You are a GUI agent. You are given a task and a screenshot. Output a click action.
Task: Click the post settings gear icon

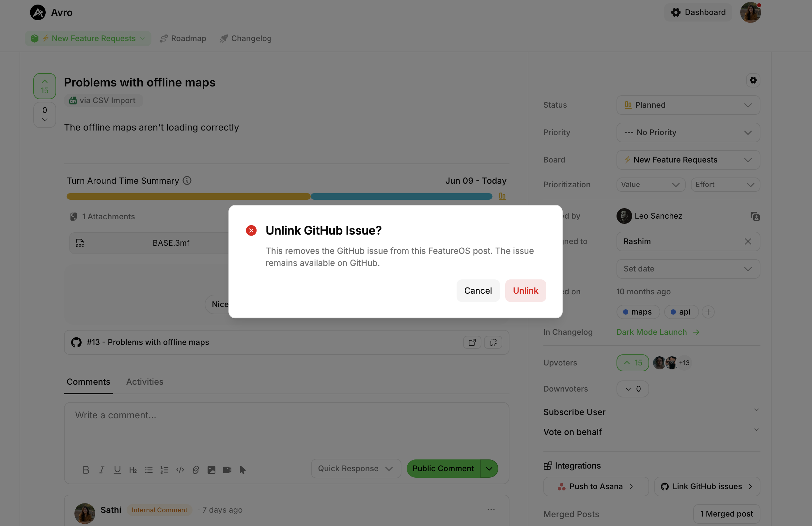pos(753,81)
